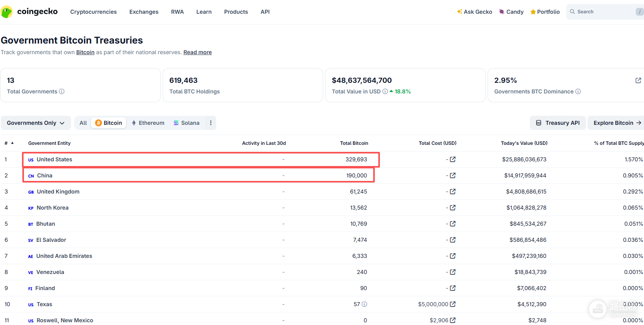Select the Bitcoin filter tab

(109, 123)
